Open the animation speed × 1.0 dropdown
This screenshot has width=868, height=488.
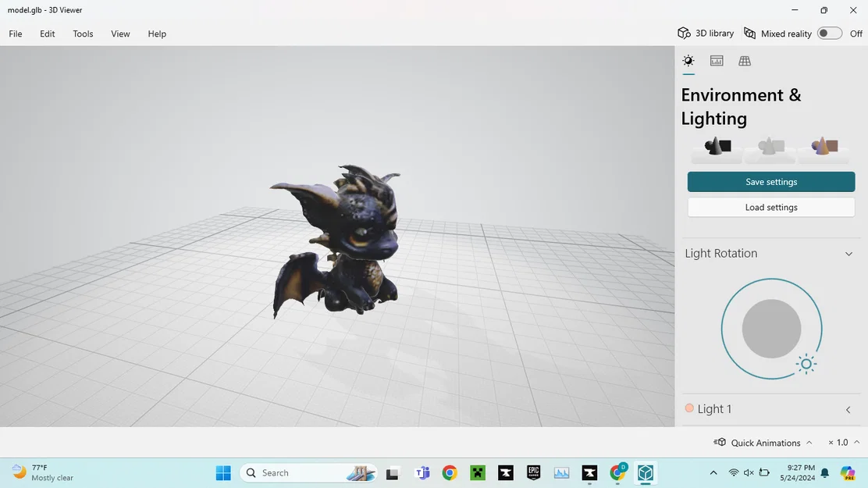(843, 443)
